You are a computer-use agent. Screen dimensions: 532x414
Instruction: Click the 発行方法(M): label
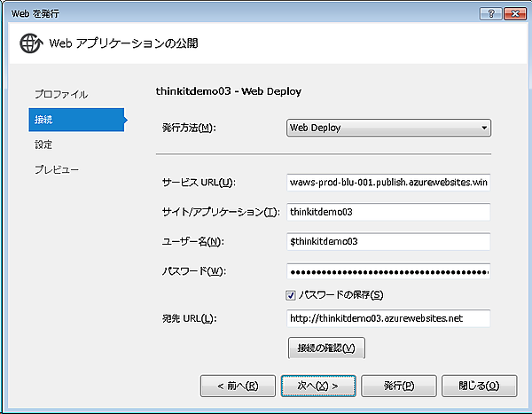tap(189, 128)
